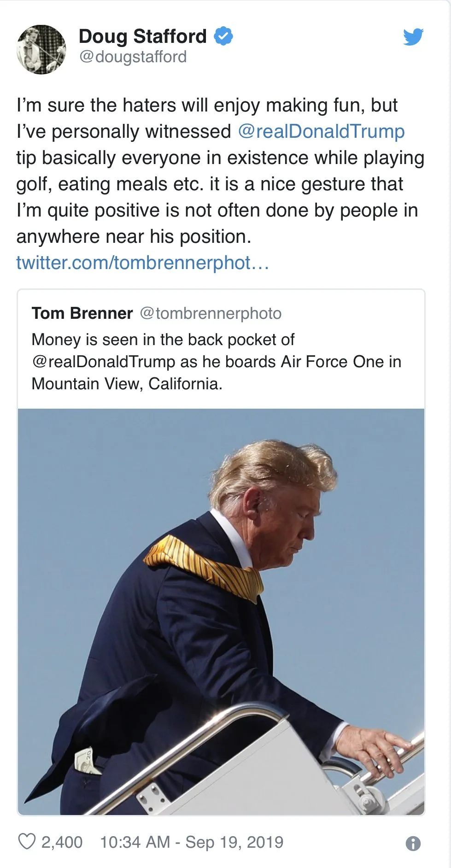Image resolution: width=451 pixels, height=868 pixels.
Task: Click the timestamp "10:34 AM - Sep 19, 2019"
Action: pyautogui.click(x=192, y=842)
